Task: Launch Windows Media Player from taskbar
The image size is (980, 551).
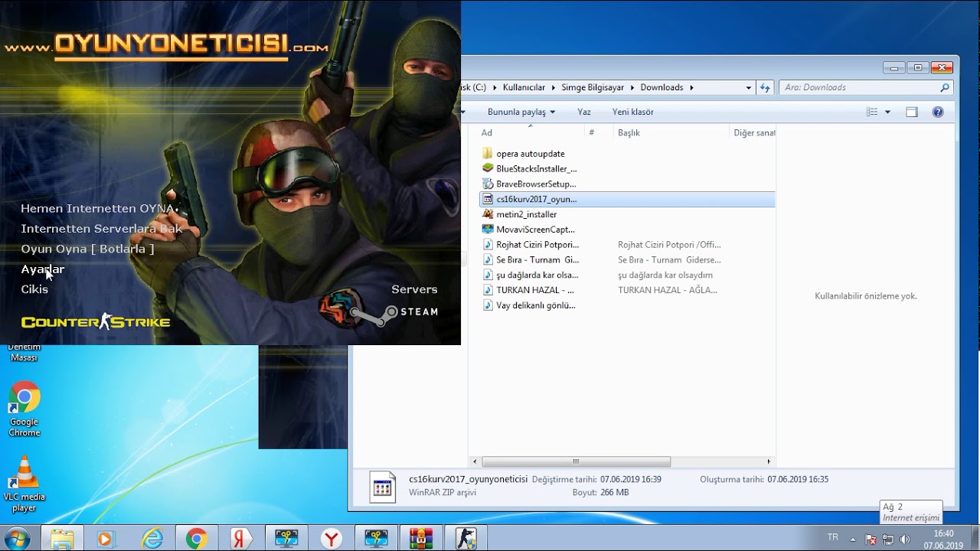Action: (x=105, y=539)
